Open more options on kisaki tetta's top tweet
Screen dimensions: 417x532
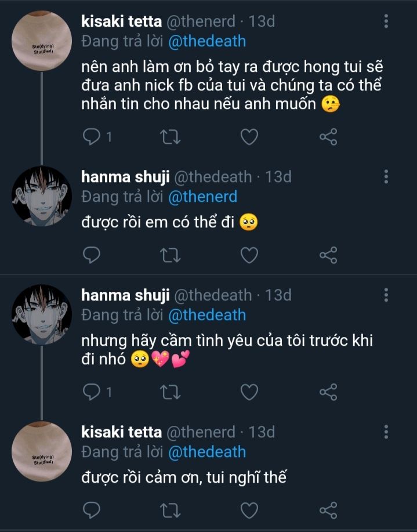386,22
